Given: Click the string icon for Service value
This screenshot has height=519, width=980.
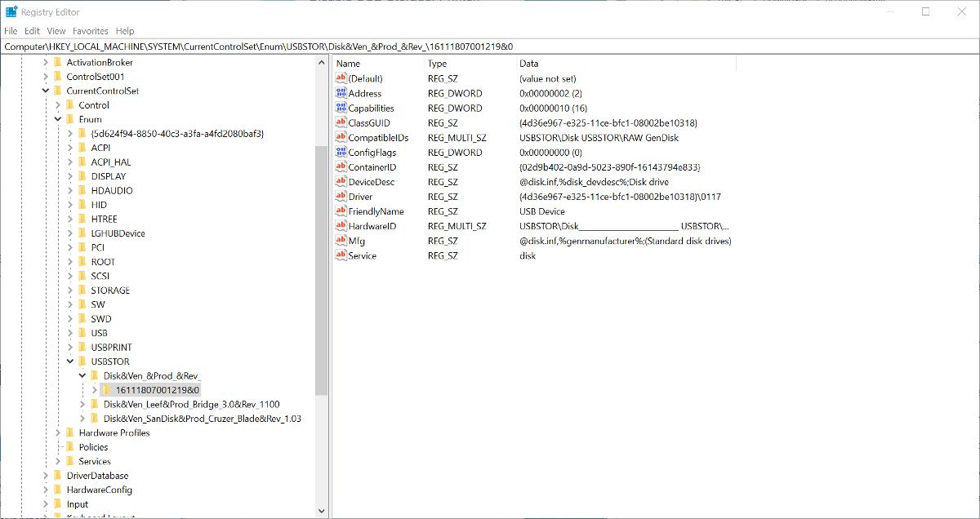Looking at the screenshot, I should pyautogui.click(x=341, y=255).
